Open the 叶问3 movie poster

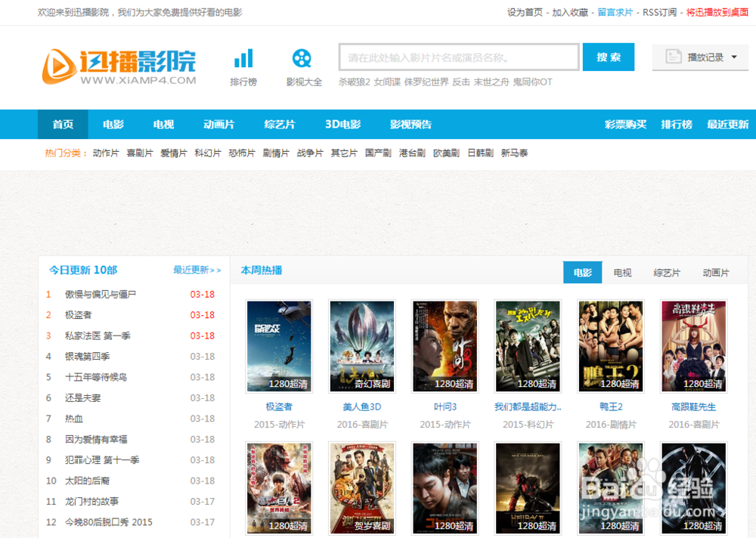point(445,346)
